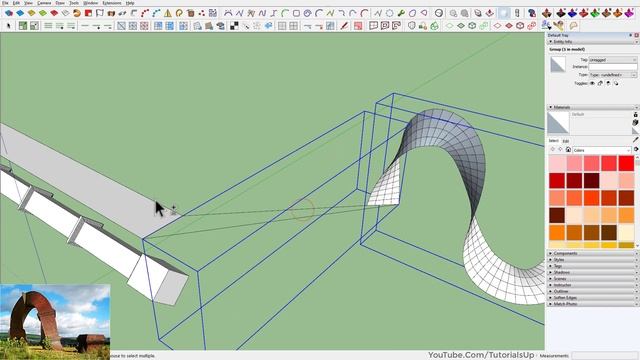Click the blue terrain sandbox icon
640x360 pixels.
pos(573,13)
